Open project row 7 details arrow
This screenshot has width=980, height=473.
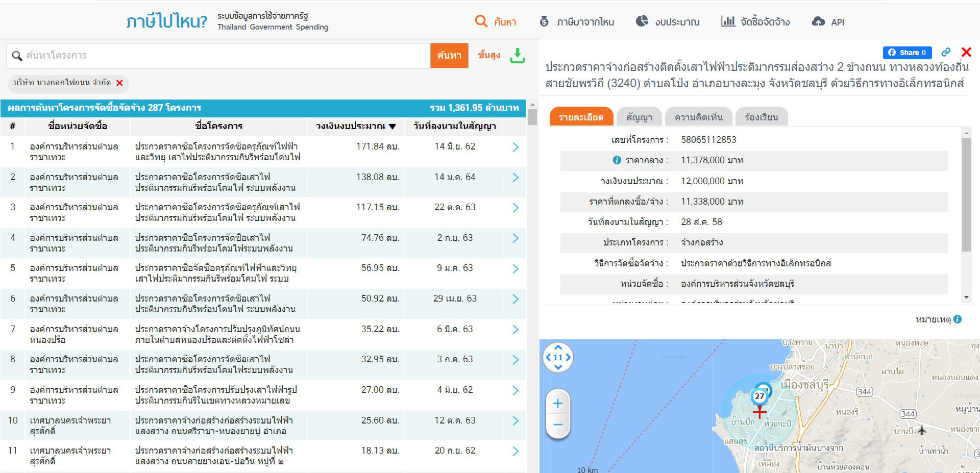[515, 330]
